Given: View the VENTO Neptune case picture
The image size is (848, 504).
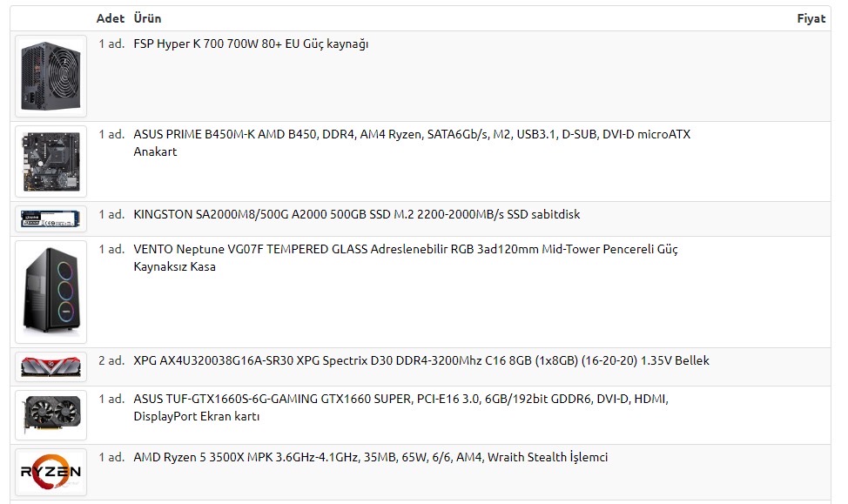Looking at the screenshot, I should (50, 292).
